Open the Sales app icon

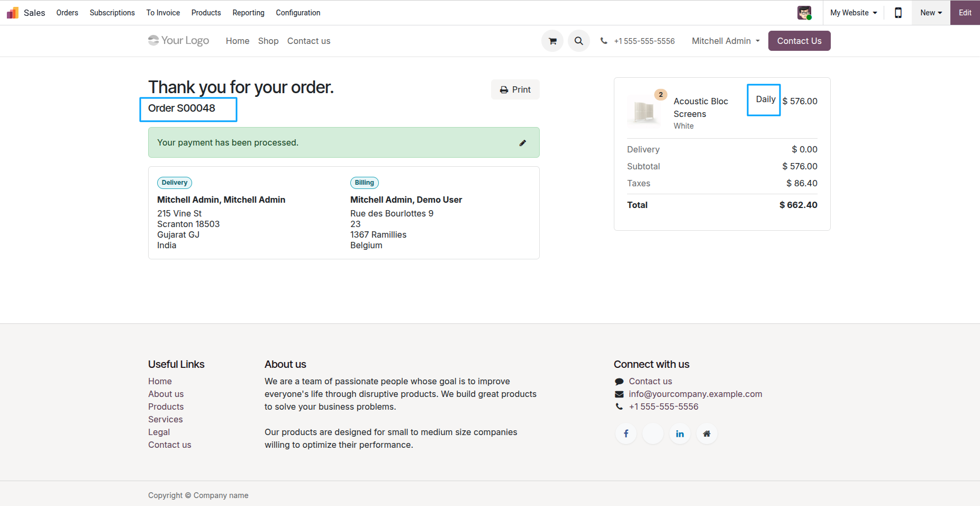13,13
